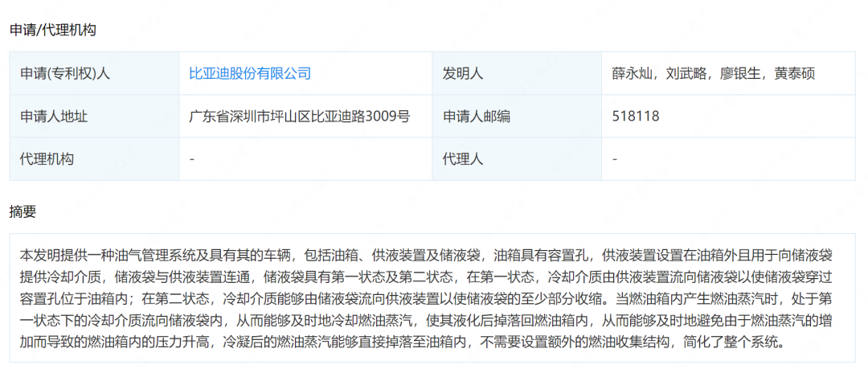
Task: Select the 申请(专利权)人 label cell
Action: [x=65, y=73]
